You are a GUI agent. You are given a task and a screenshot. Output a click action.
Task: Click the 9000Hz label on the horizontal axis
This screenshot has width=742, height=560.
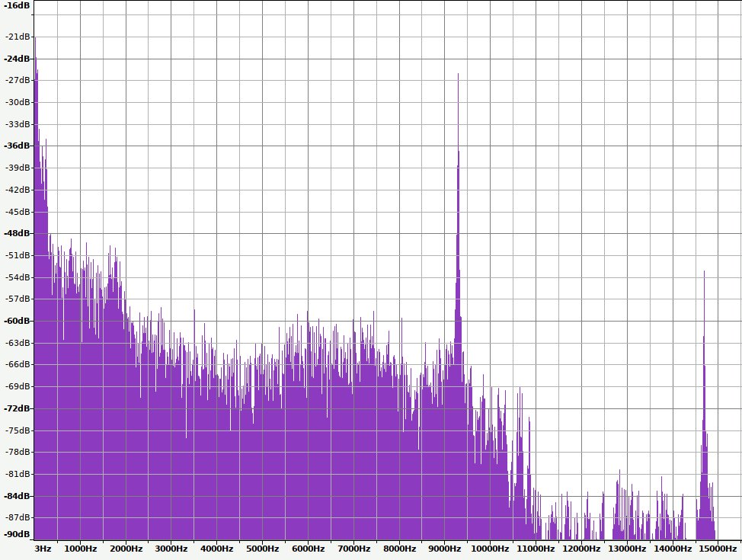click(444, 549)
